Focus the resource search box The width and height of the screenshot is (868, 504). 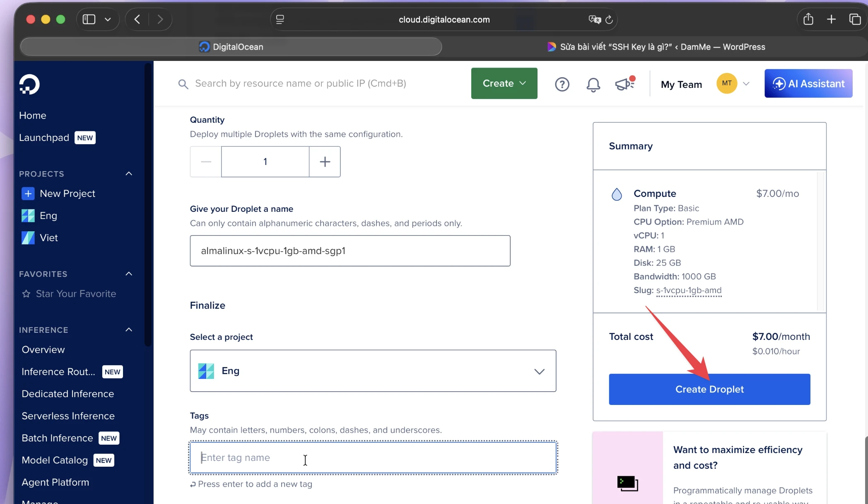tap(300, 84)
